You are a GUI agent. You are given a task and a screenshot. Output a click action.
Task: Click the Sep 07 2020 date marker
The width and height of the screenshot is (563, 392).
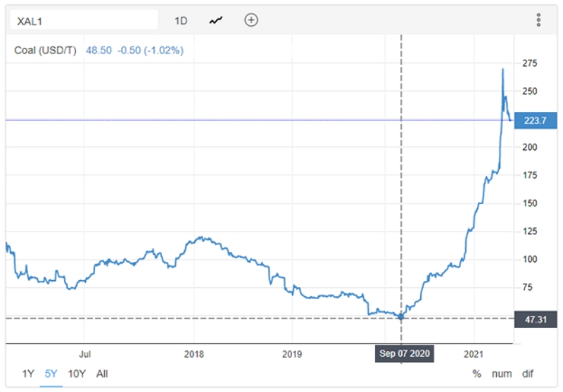[x=404, y=353]
